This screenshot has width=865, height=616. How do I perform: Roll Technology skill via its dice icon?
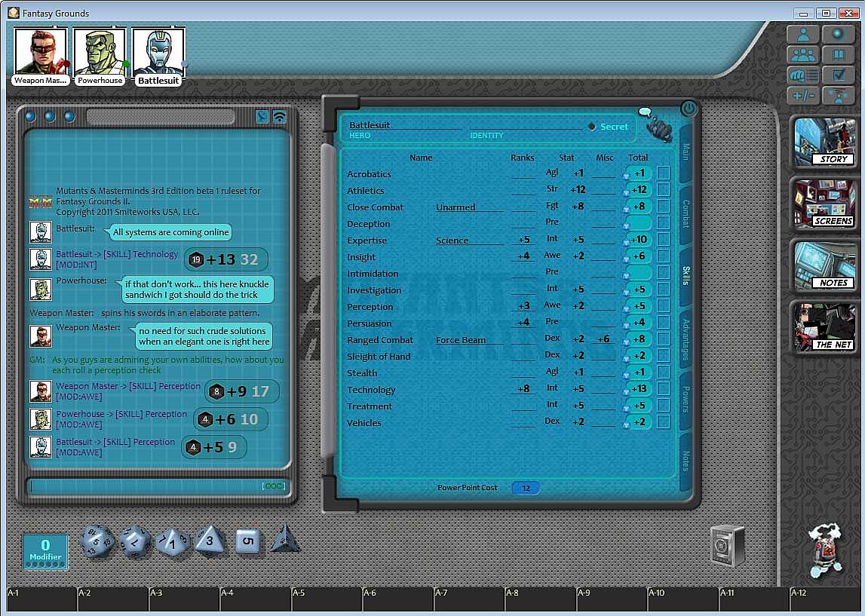click(627, 391)
